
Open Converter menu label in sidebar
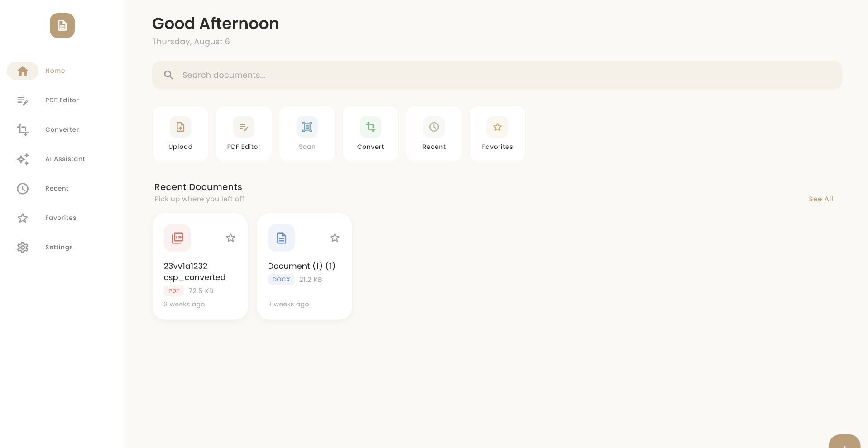click(x=62, y=129)
